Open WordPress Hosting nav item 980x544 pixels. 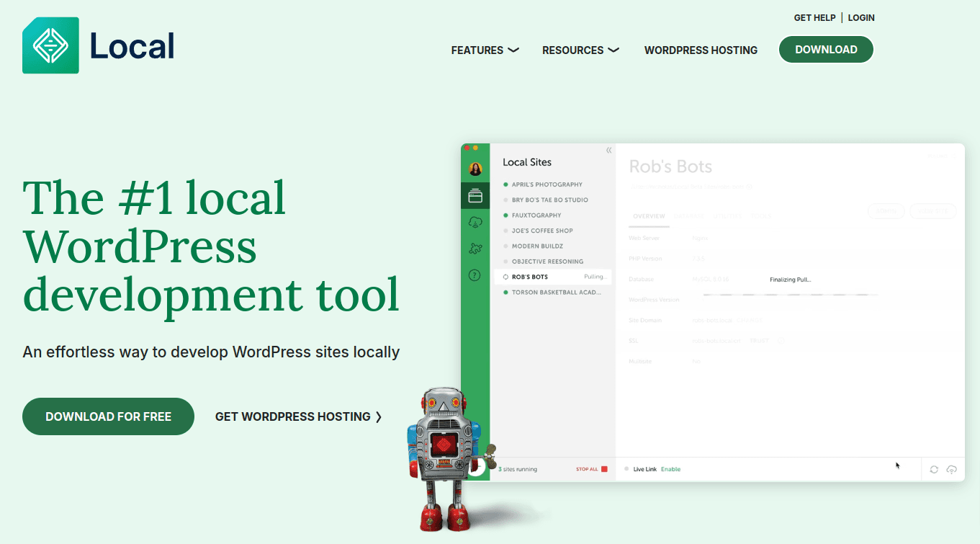point(701,50)
